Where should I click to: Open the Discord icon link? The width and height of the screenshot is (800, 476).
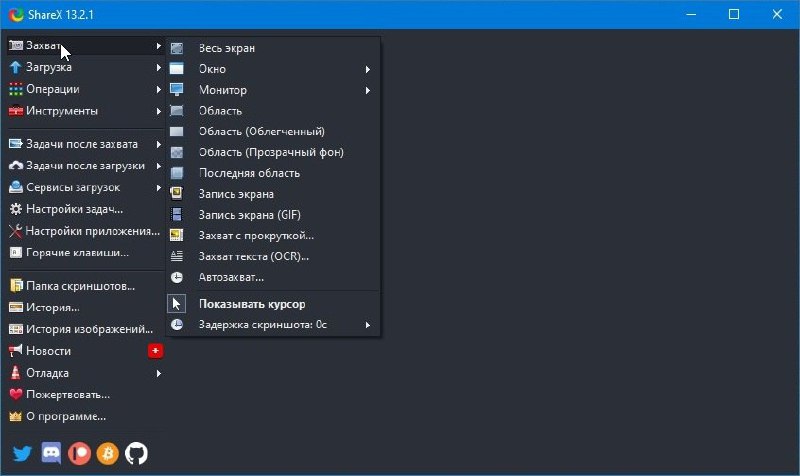[x=51, y=453]
